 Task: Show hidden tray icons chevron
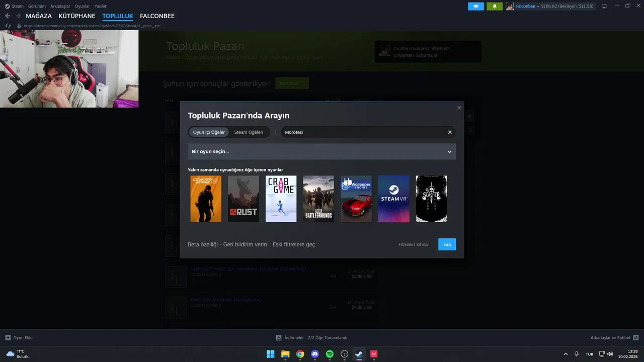pyautogui.click(x=566, y=354)
